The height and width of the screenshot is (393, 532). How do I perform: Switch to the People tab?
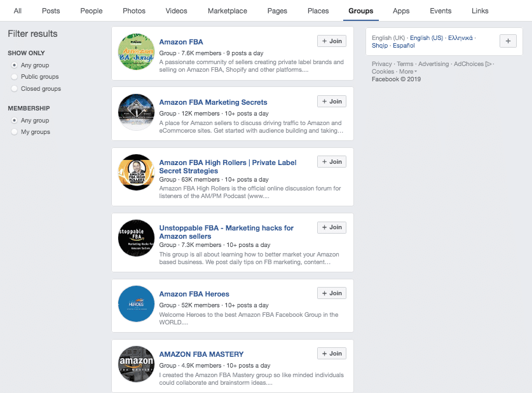pos(92,11)
